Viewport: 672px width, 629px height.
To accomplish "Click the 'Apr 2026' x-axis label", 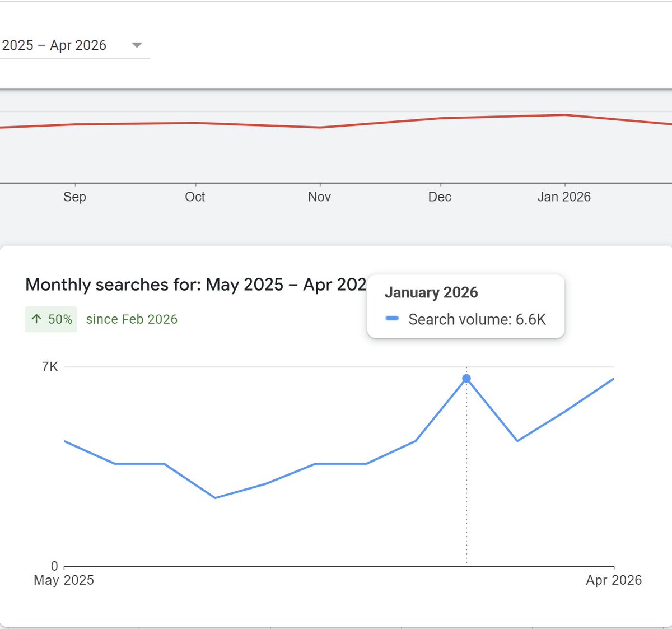I will (614, 580).
